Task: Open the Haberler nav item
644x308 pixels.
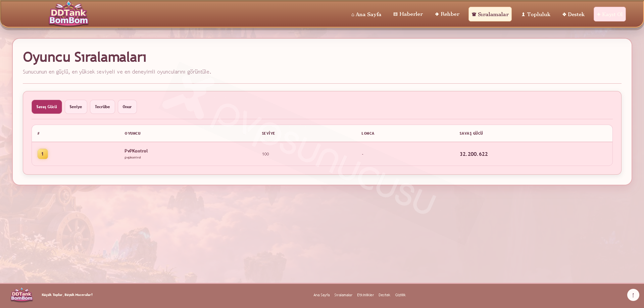Action: click(408, 14)
